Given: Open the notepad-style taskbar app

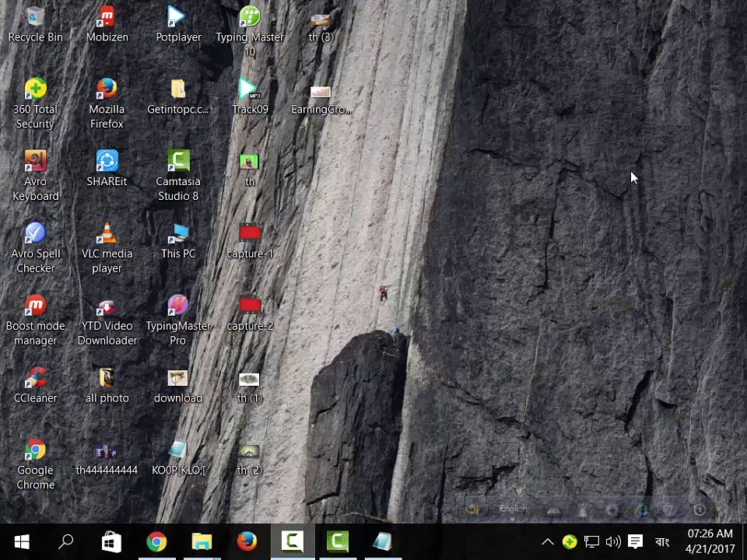Looking at the screenshot, I should (x=383, y=542).
